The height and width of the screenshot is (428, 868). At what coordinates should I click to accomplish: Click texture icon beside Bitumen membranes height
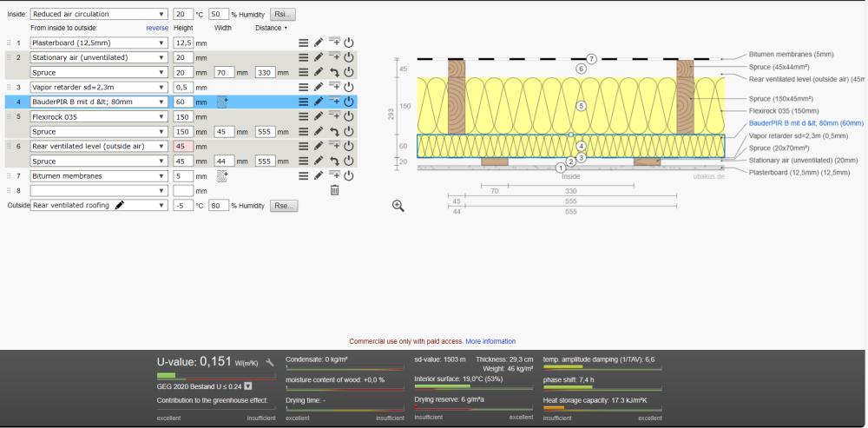[222, 176]
